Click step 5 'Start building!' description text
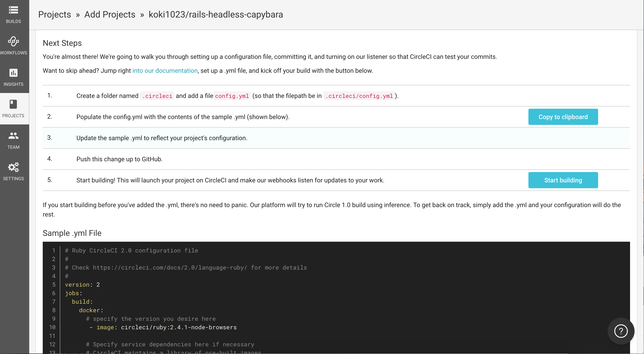Image resolution: width=644 pixels, height=354 pixels. pyautogui.click(x=230, y=180)
